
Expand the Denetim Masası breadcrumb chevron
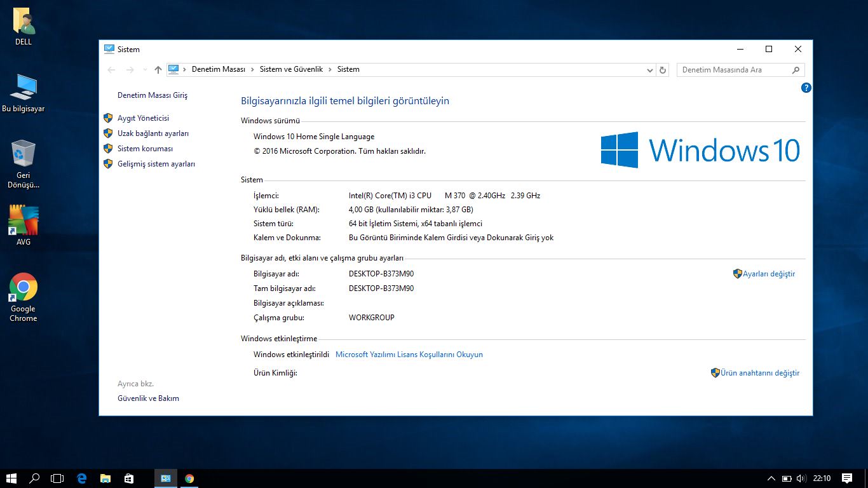(x=252, y=69)
